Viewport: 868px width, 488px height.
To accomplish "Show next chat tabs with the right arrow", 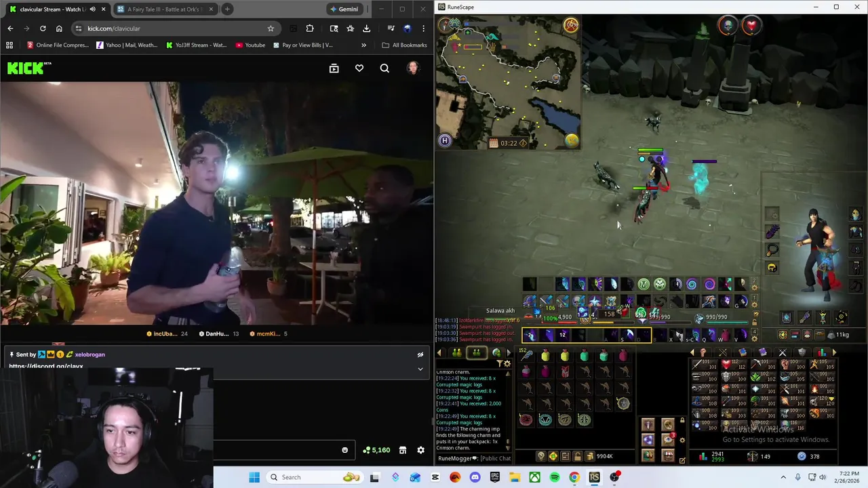I will pyautogui.click(x=509, y=352).
